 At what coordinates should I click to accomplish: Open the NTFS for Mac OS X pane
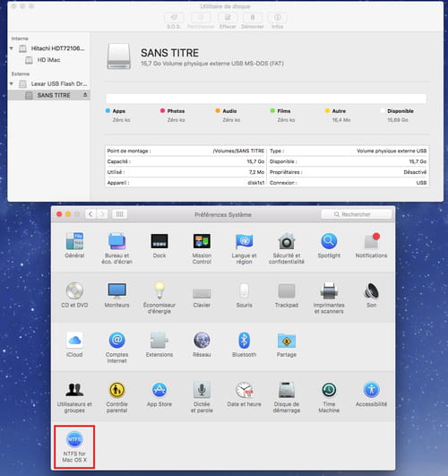[x=74, y=446]
